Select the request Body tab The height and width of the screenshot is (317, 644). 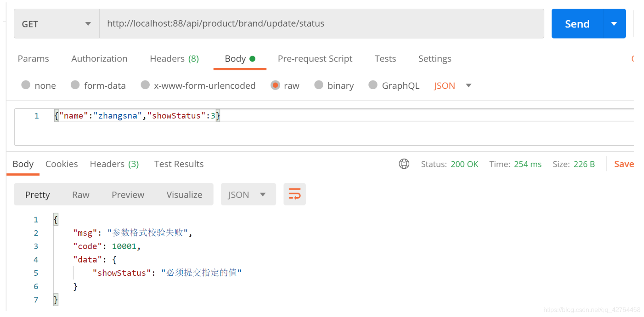[240, 59]
